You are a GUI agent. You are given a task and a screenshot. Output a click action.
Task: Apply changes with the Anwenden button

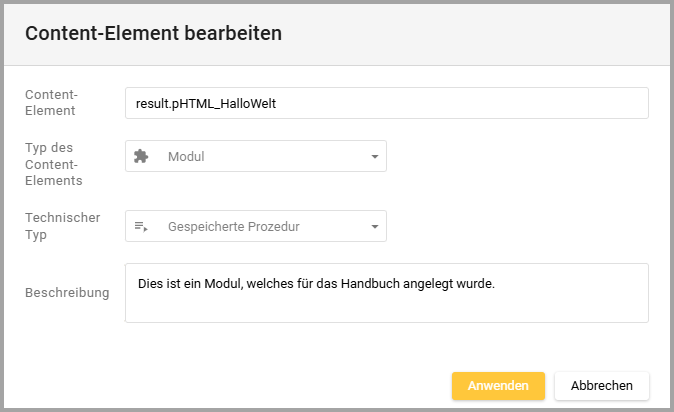tap(497, 385)
